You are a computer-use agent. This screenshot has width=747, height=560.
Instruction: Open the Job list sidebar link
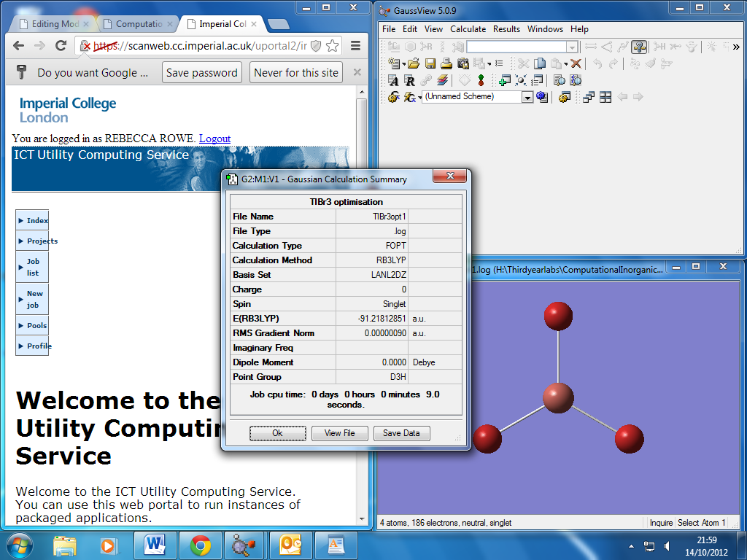coord(32,267)
